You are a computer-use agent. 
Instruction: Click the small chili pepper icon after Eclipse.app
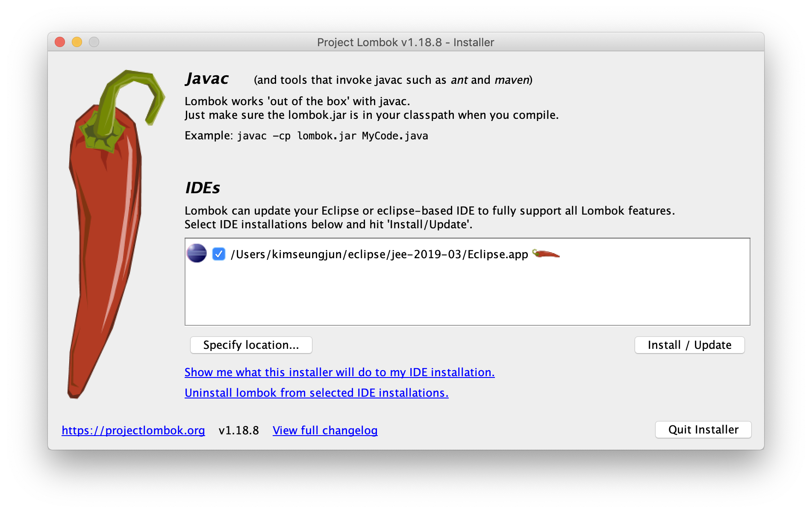coord(546,254)
